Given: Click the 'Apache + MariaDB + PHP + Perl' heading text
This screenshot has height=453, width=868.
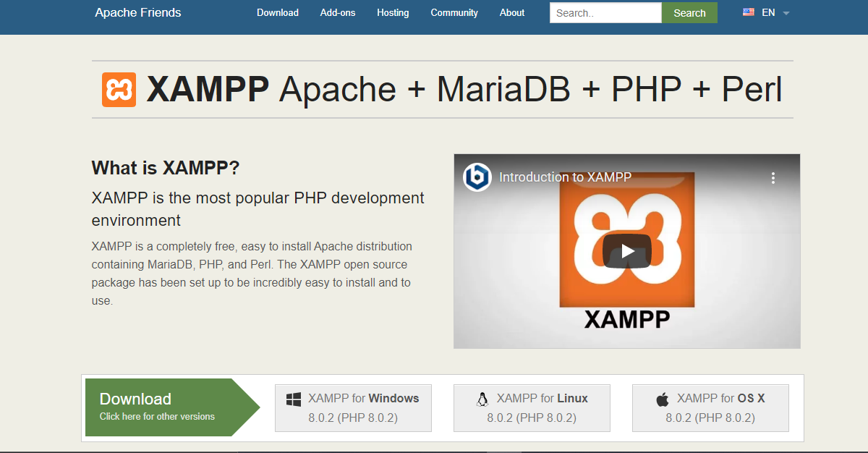Looking at the screenshot, I should pos(531,90).
